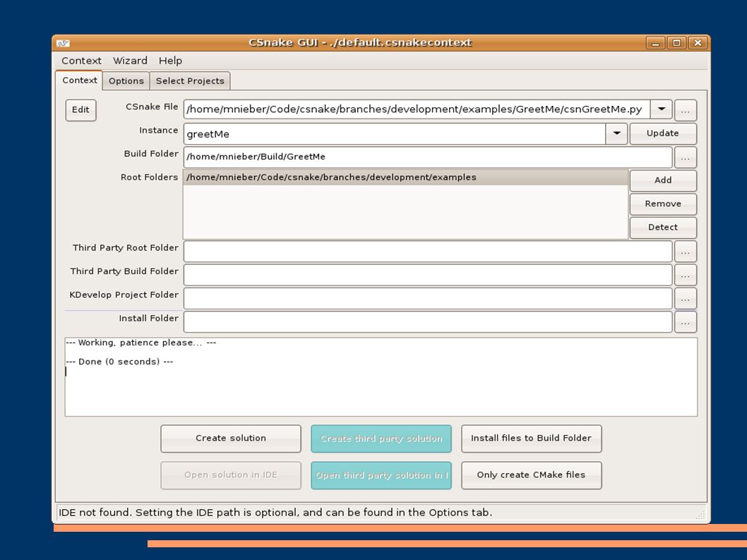Expand the Instance dropdown arrow
747x560 pixels.
(616, 133)
